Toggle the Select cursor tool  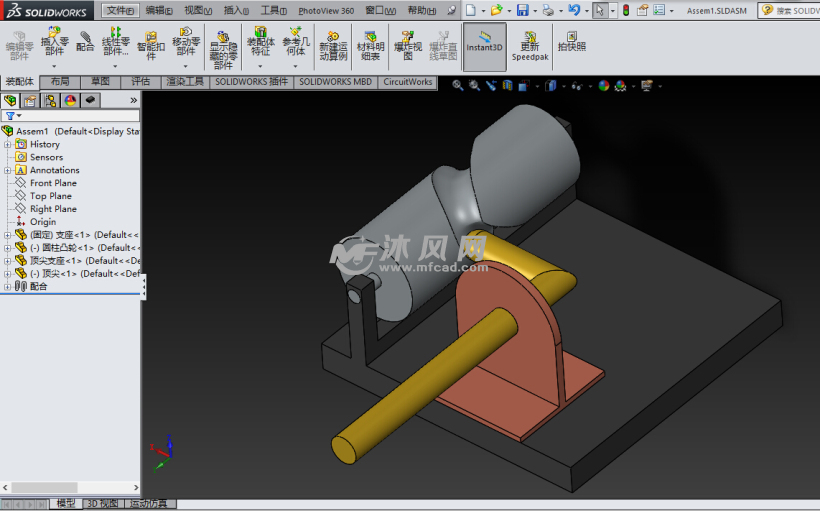[x=600, y=10]
